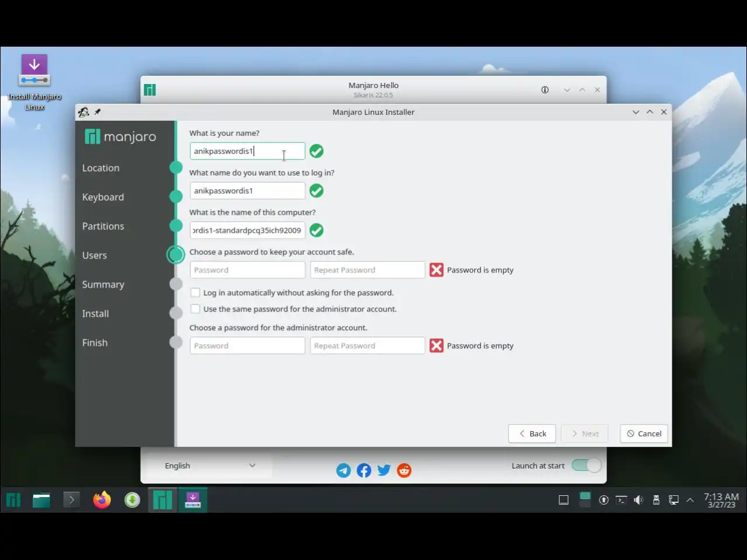This screenshot has width=747, height=560.
Task: Launch the file manager from the taskbar
Action: tap(41, 500)
